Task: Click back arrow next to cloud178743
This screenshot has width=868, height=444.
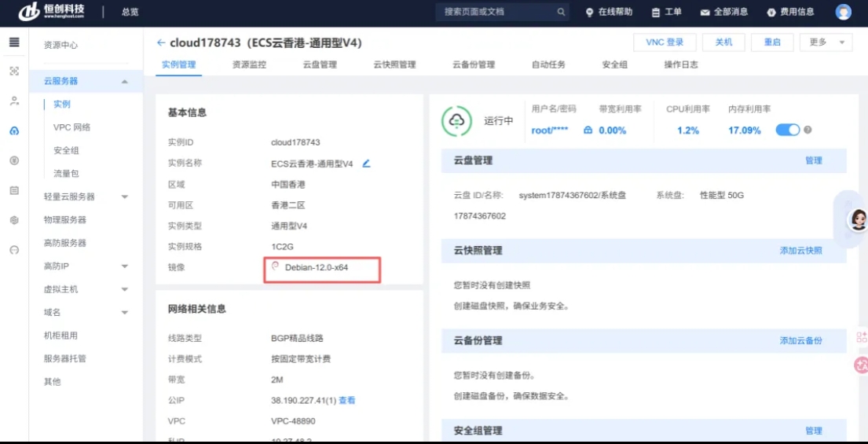Action: pos(161,42)
